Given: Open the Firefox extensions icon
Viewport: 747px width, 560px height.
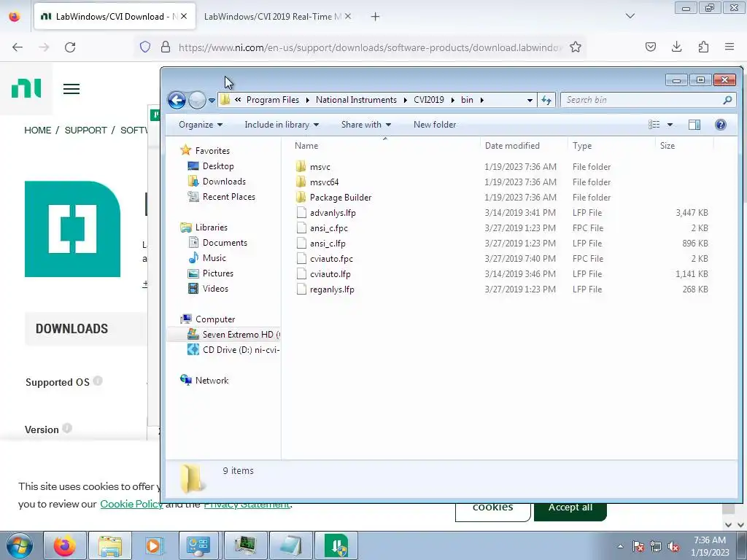Looking at the screenshot, I should pyautogui.click(x=703, y=47).
